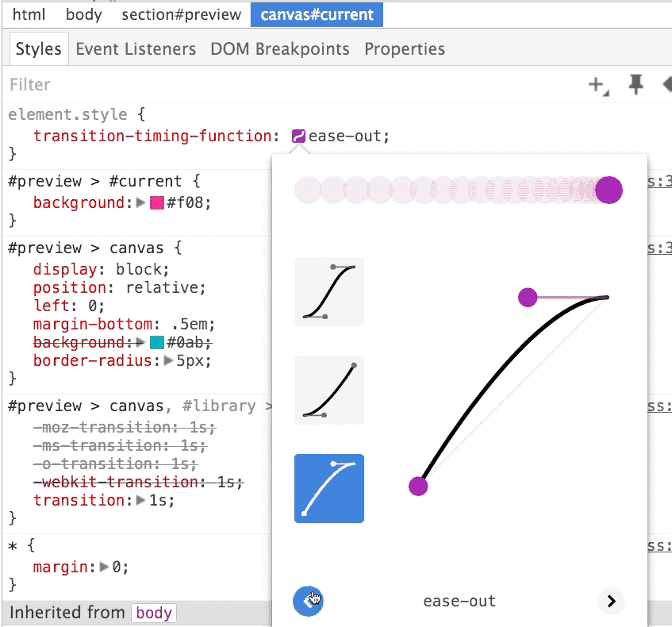Image resolution: width=672 pixels, height=627 pixels.
Task: Click the struck-out -ms-transition declaration
Action: [x=120, y=445]
